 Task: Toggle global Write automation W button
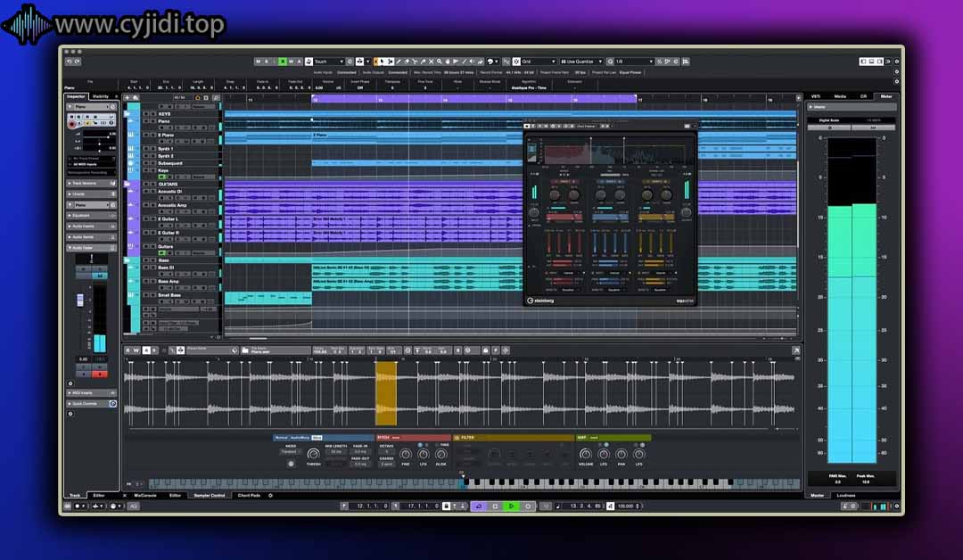291,62
